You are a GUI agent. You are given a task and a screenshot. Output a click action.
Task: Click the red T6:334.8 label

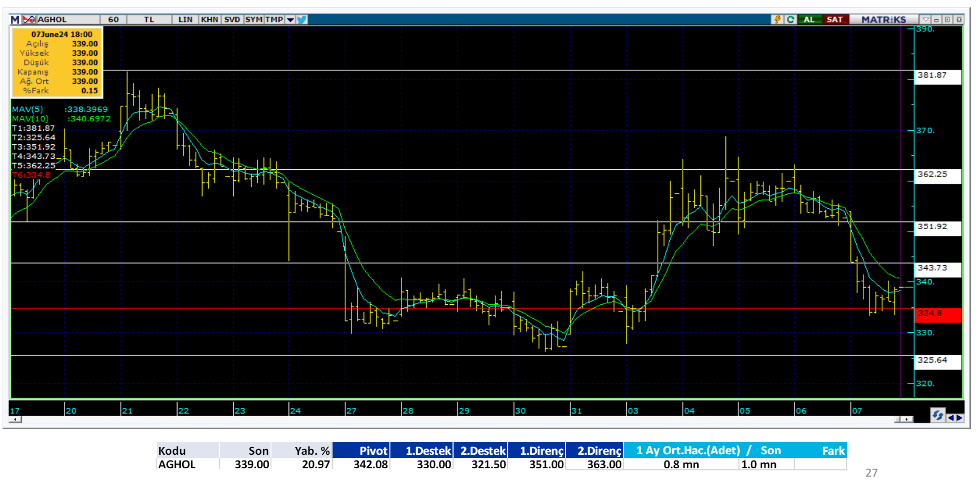tap(31, 175)
